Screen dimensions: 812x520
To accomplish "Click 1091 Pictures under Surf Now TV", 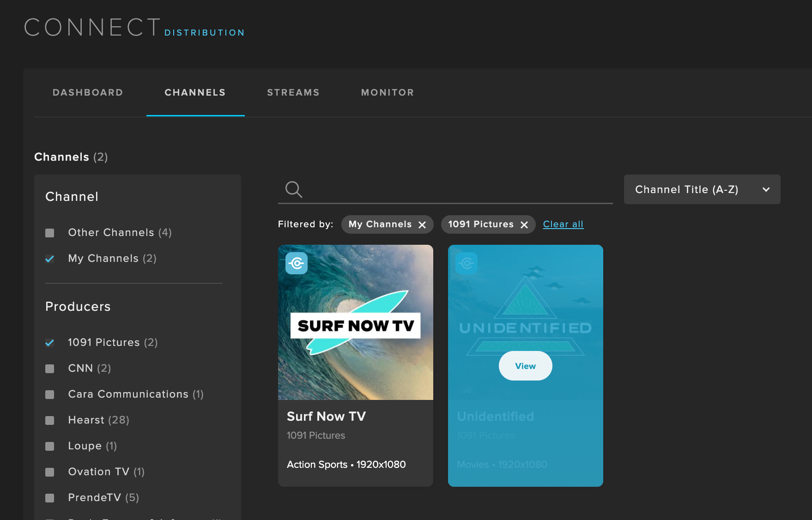I will [x=316, y=435].
